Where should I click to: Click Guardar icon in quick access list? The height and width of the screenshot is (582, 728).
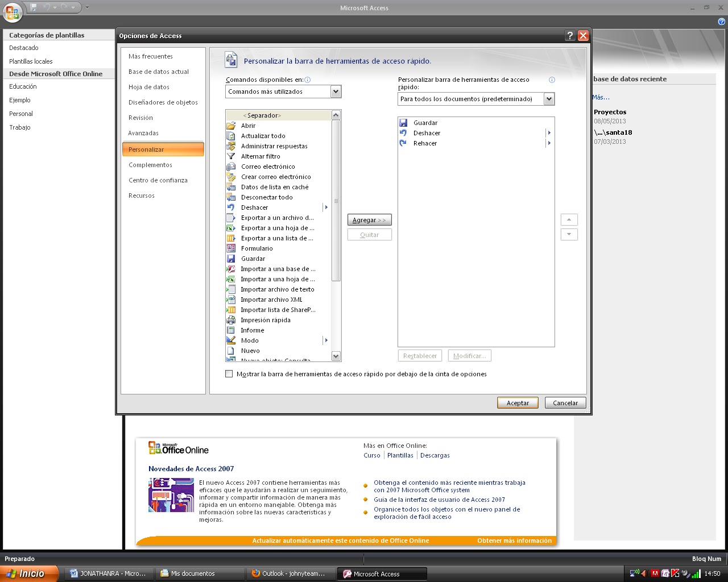(x=403, y=123)
